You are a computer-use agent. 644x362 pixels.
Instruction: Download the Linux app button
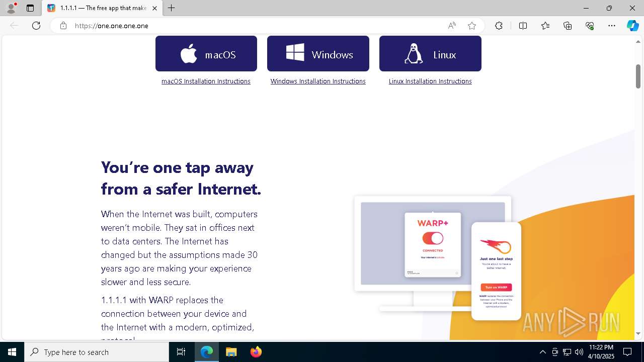430,54
